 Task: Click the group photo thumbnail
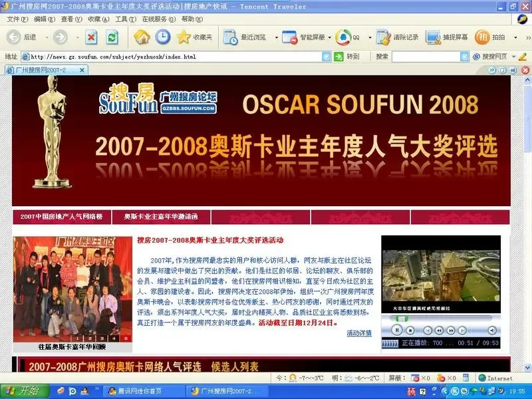(x=72, y=289)
